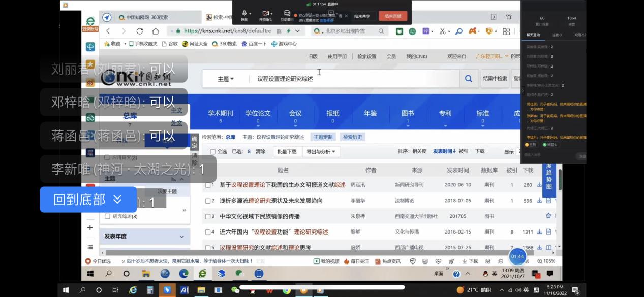644x297 pixels.
Task: Open the scissors screenshot tool
Action: pyautogui.click(x=442, y=31)
